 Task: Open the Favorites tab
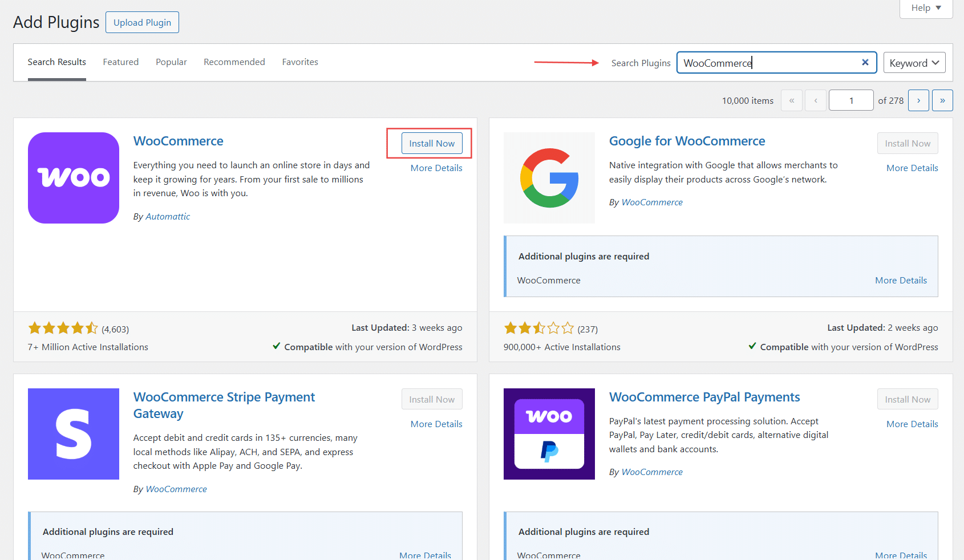coord(300,62)
